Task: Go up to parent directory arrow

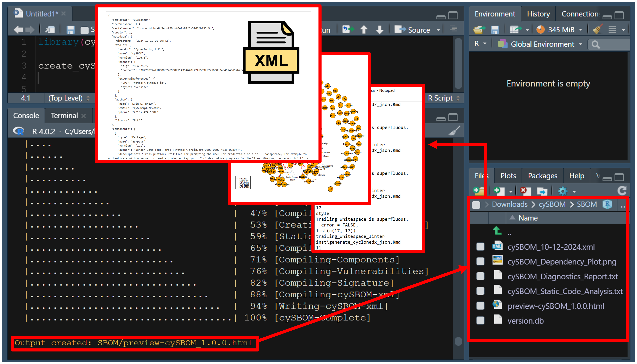Action: pyautogui.click(x=497, y=231)
